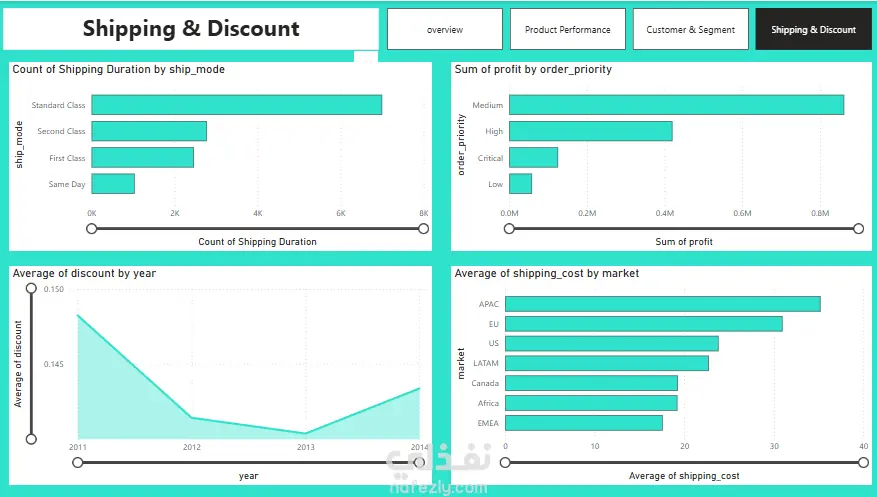Click title 'Average of discount by year'

[x=84, y=273]
